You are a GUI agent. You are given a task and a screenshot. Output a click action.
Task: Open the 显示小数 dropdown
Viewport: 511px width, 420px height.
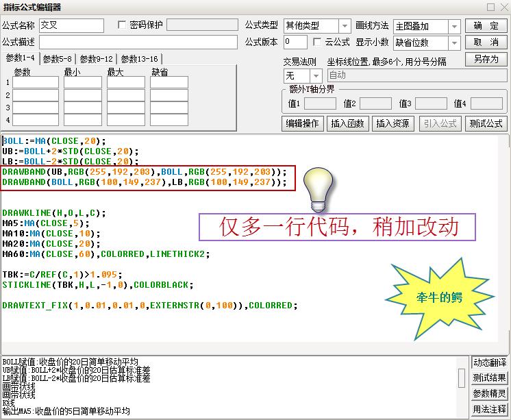pyautogui.click(x=454, y=43)
